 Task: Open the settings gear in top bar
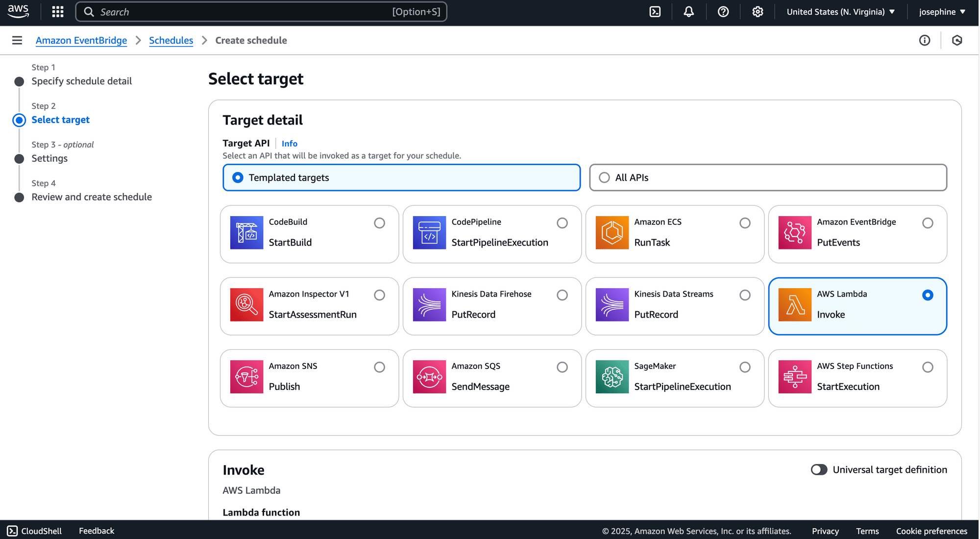[758, 12]
